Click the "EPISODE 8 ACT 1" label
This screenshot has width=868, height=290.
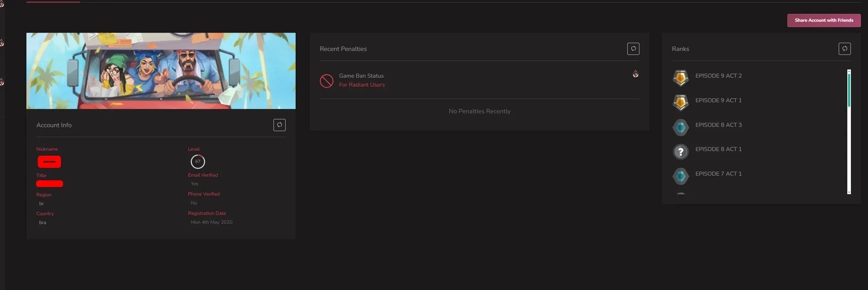719,149
